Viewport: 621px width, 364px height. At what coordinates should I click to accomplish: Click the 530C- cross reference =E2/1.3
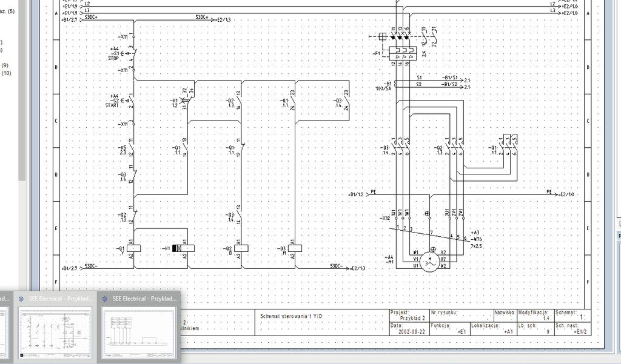[x=358, y=268]
